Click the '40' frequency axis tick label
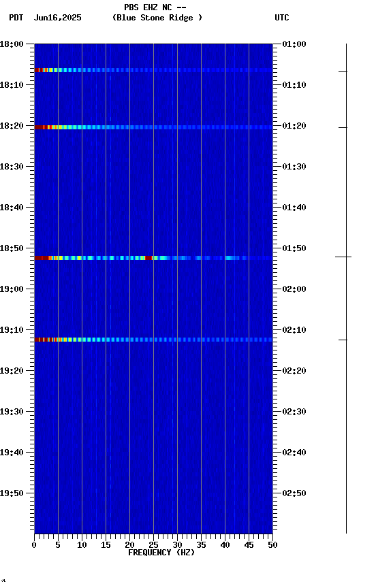Viewport: 376px width, 588px height. point(225,545)
